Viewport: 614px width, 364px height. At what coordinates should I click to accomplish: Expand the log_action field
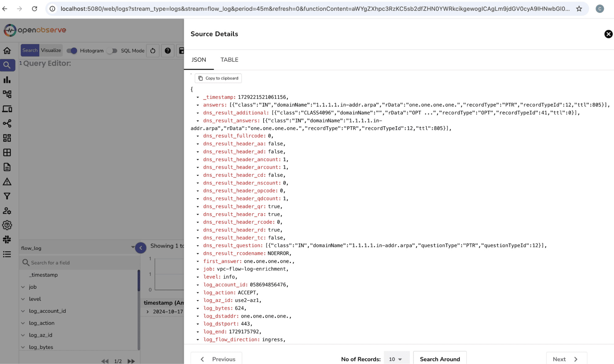23,323
